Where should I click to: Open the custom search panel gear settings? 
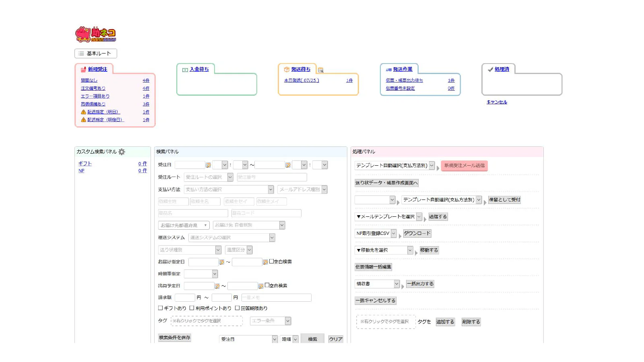tap(122, 152)
